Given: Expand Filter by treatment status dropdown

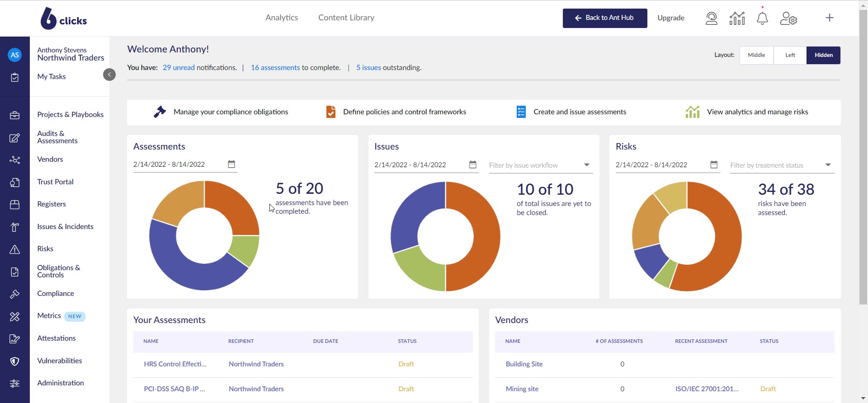Looking at the screenshot, I should click(828, 165).
